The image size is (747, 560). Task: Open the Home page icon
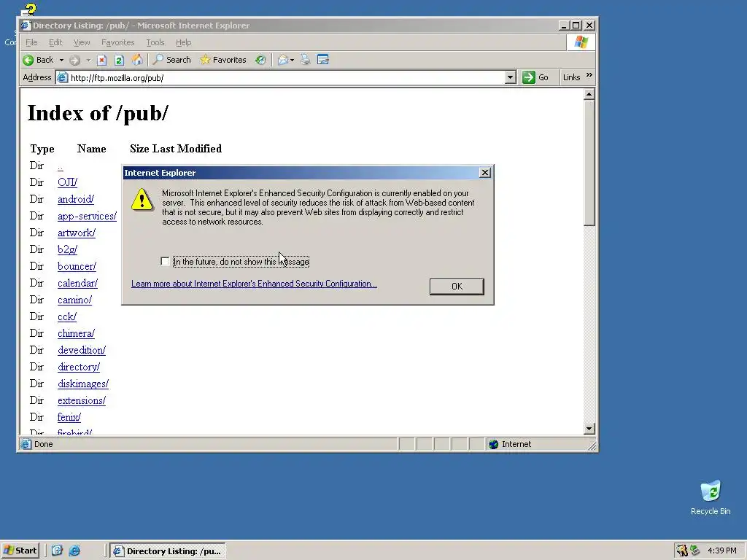tap(137, 60)
